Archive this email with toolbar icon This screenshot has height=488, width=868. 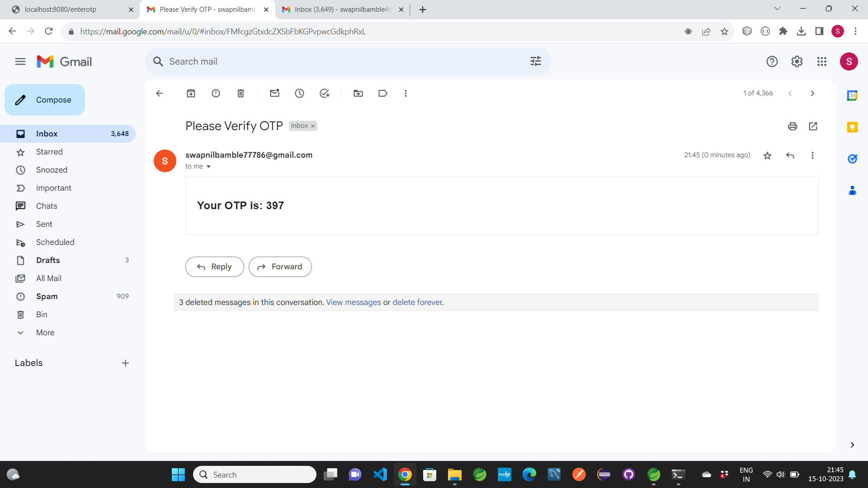(x=191, y=94)
